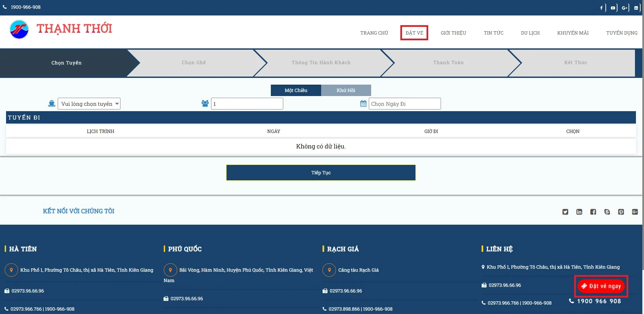This screenshot has height=314, width=644.
Task: Click the 'Không có dữ liệu.' message
Action: tap(321, 146)
